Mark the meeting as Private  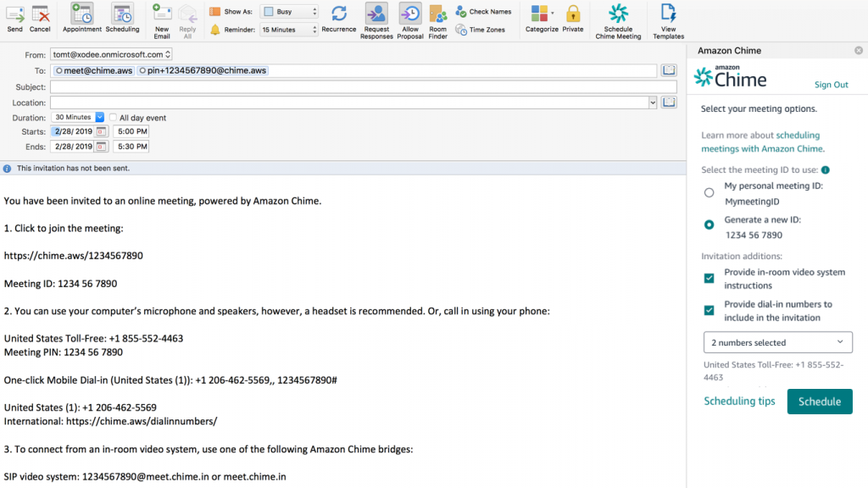click(573, 19)
